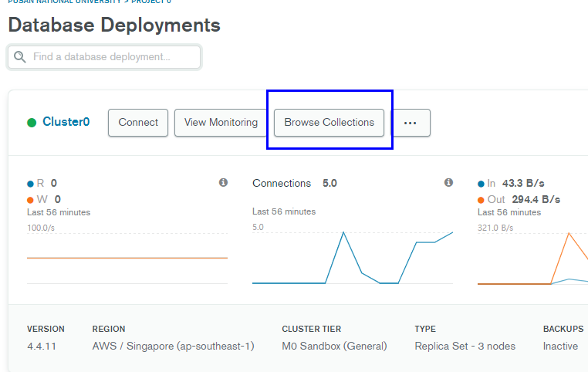Screen dimensions: 588x372
Task: Click the 100.0/s axis label
Action: 41,228
